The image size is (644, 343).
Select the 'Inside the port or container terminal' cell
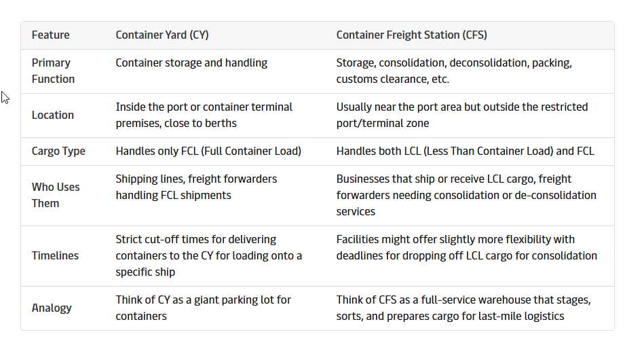[204, 115]
